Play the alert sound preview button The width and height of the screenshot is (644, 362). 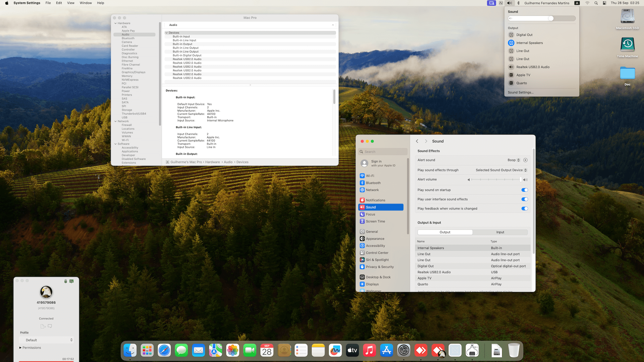tap(526, 160)
